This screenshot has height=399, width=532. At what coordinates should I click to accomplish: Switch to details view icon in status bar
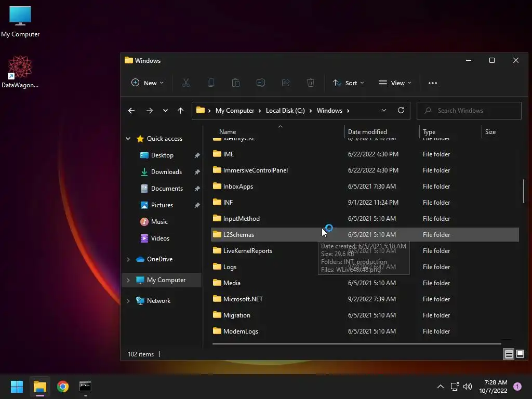(509, 354)
